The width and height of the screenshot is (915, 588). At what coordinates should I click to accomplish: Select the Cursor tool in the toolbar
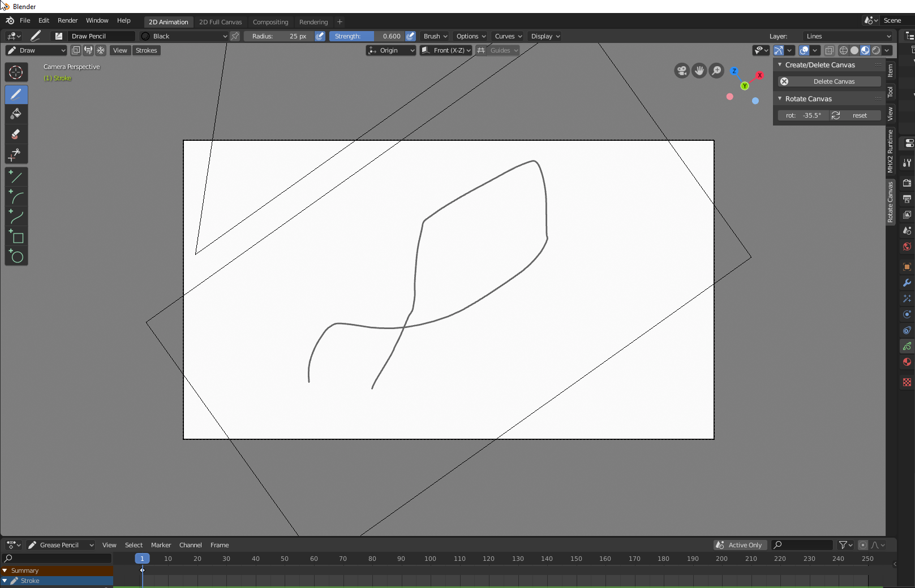[x=16, y=72]
